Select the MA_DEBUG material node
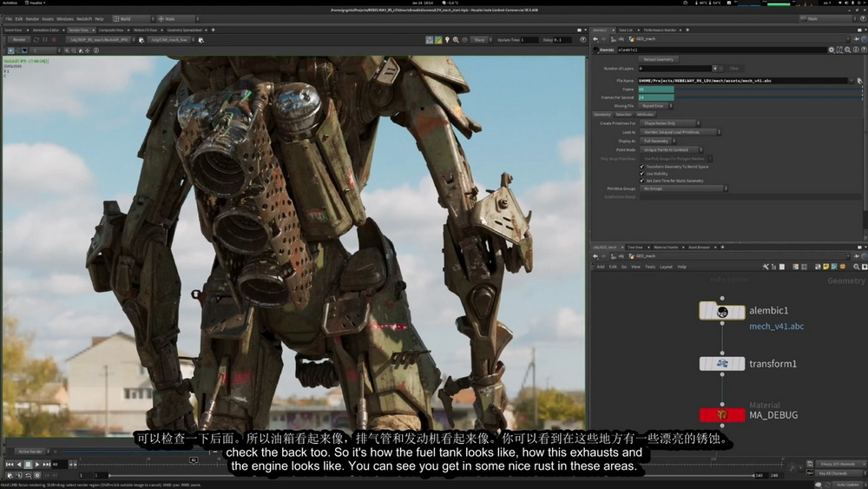This screenshot has width=868, height=489. 722,415
